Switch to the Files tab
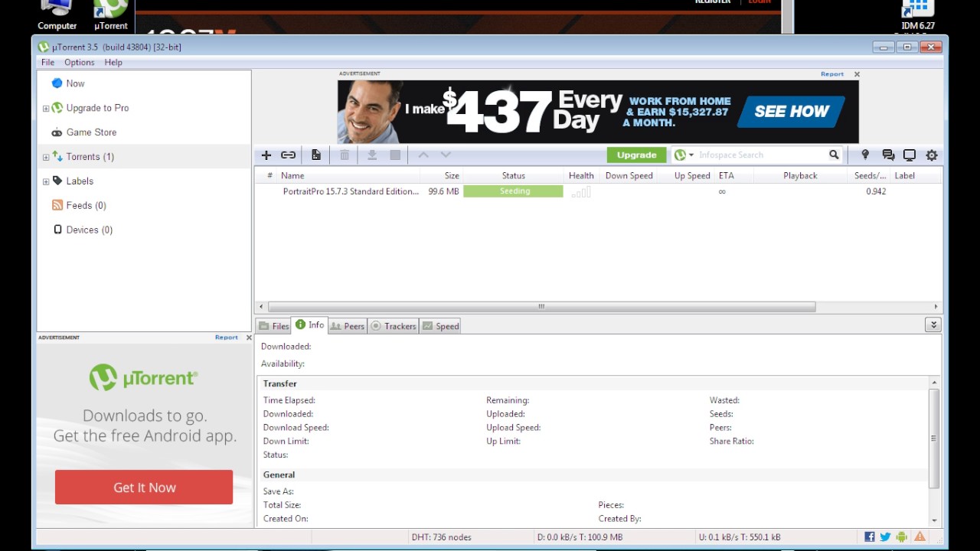Image resolution: width=980 pixels, height=551 pixels. (273, 326)
